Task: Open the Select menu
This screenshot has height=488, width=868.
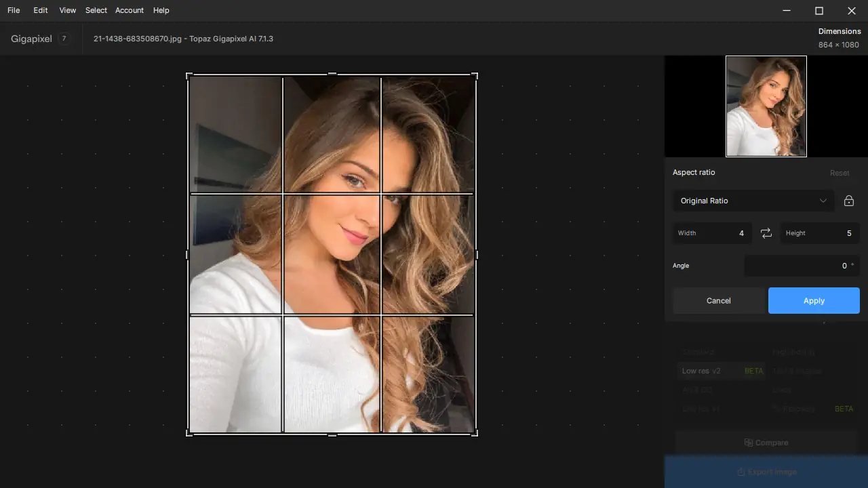Action: [x=96, y=10]
